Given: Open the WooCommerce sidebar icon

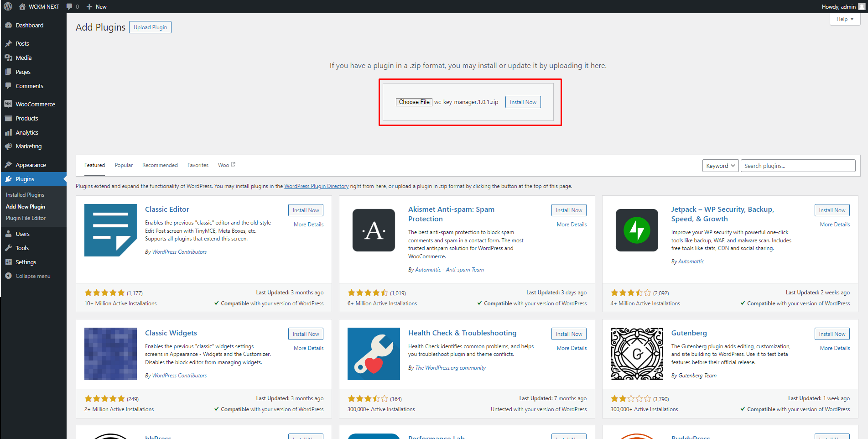Looking at the screenshot, I should tap(8, 104).
